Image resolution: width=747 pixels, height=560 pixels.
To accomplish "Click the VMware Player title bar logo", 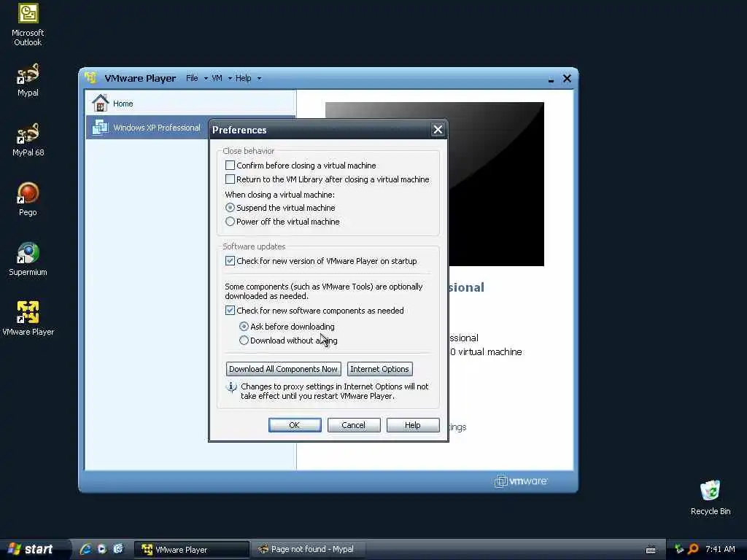I will (91, 77).
